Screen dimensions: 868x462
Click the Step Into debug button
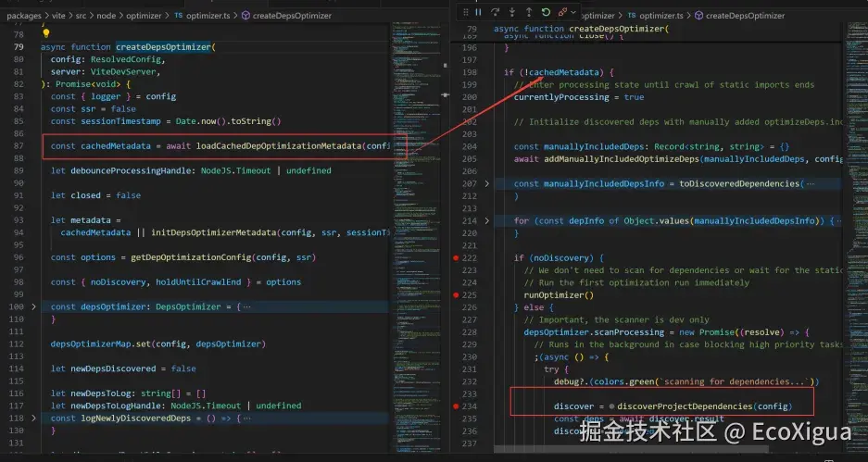point(512,12)
